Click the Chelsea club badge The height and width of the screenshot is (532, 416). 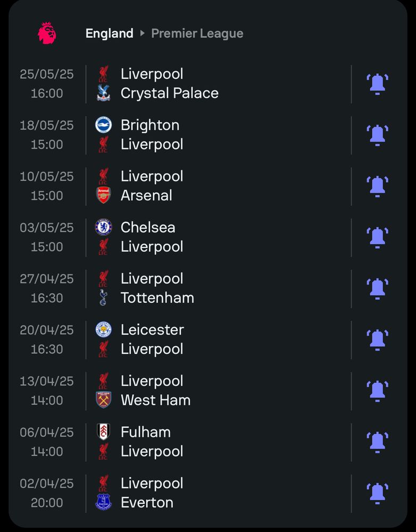(104, 227)
